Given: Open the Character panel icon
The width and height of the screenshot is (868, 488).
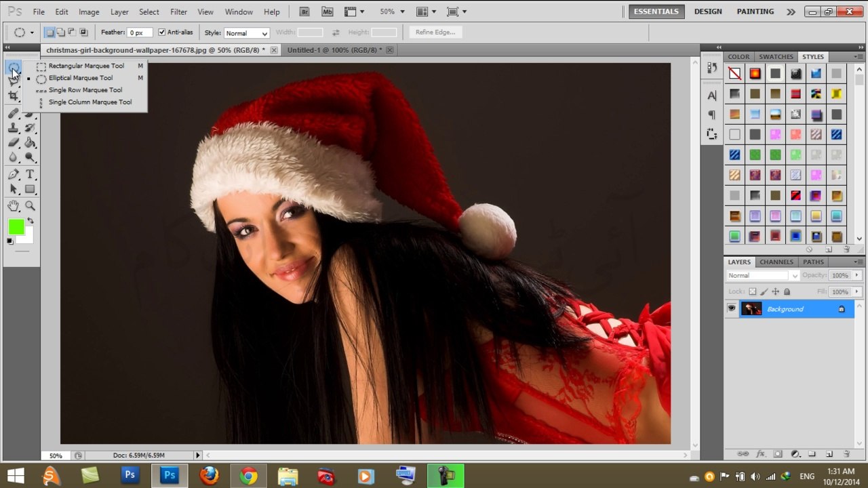Looking at the screenshot, I should (711, 96).
